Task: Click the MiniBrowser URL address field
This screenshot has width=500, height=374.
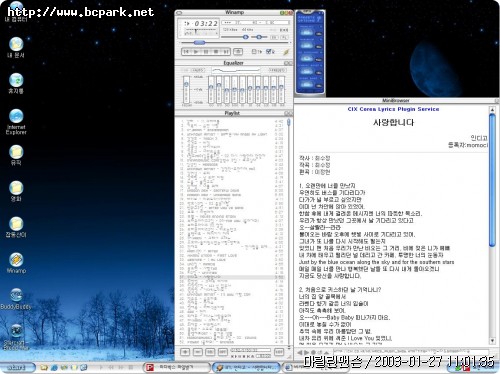Action: 411,351
